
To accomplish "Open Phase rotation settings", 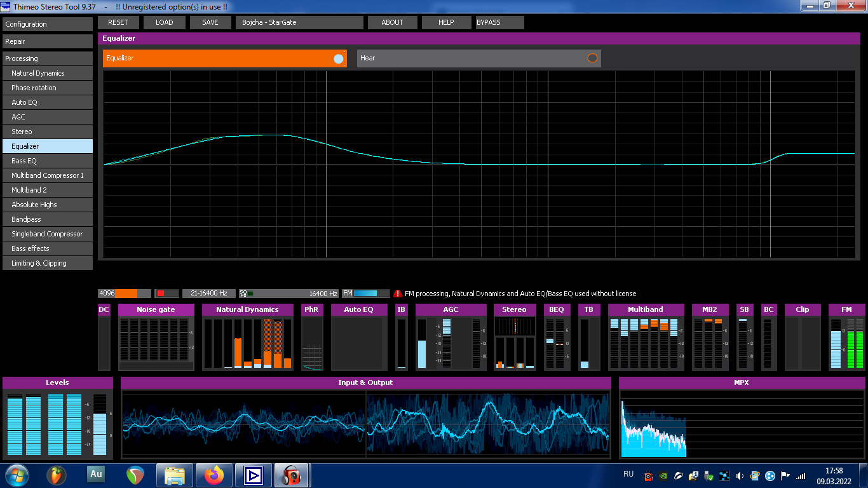I will pyautogui.click(x=48, y=88).
